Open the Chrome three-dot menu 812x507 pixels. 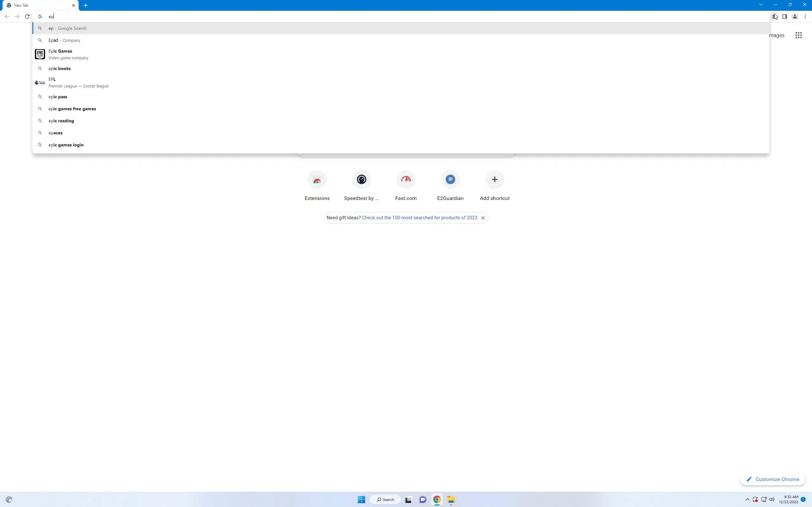[x=805, y=16]
